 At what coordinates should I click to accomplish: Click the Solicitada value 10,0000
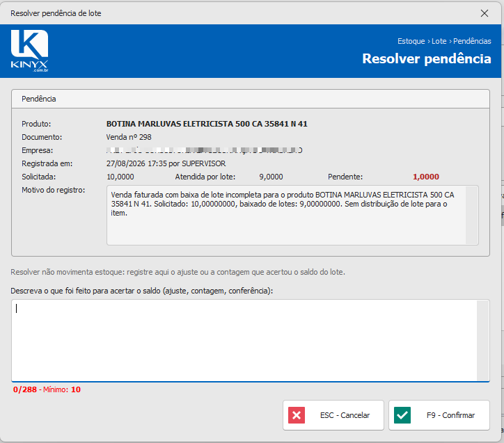120,177
